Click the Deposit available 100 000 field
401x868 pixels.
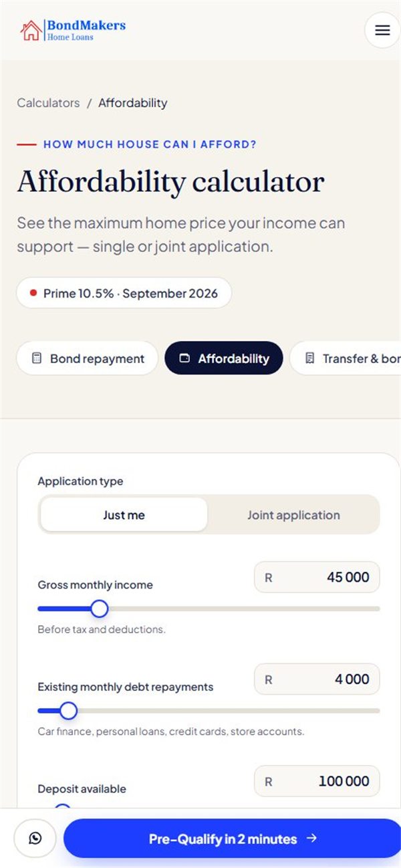[317, 781]
